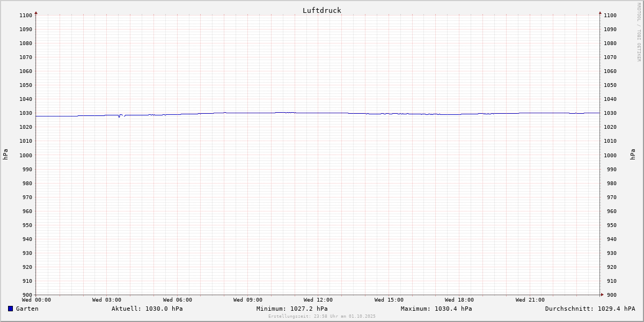Click the Wed 03:00 time label
Viewport: 644px width, 322px height.
point(107,300)
